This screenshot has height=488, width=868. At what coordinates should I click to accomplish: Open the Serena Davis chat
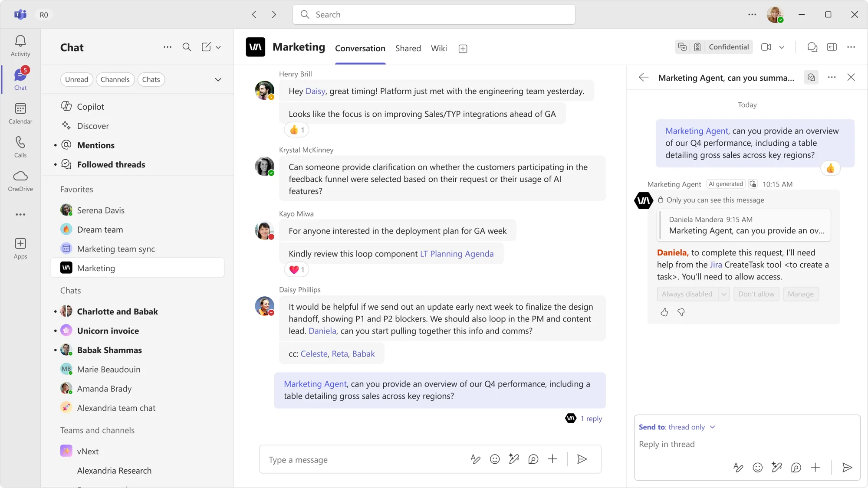click(137, 210)
